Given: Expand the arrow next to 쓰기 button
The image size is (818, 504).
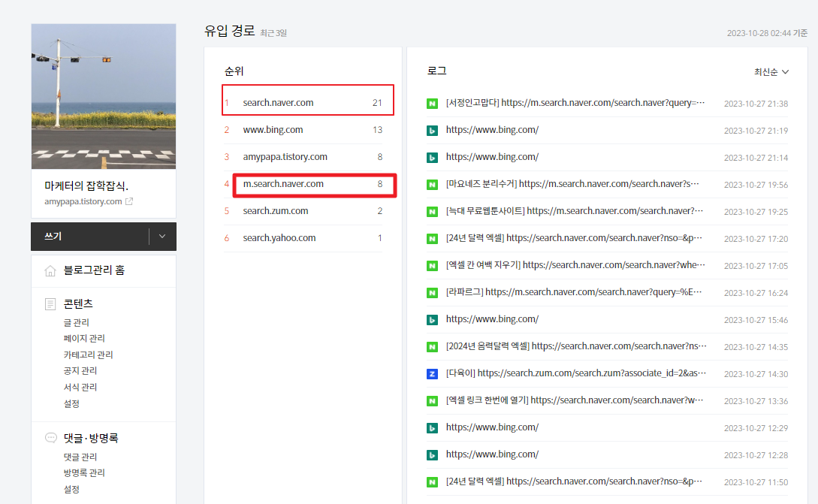Looking at the screenshot, I should coord(162,237).
